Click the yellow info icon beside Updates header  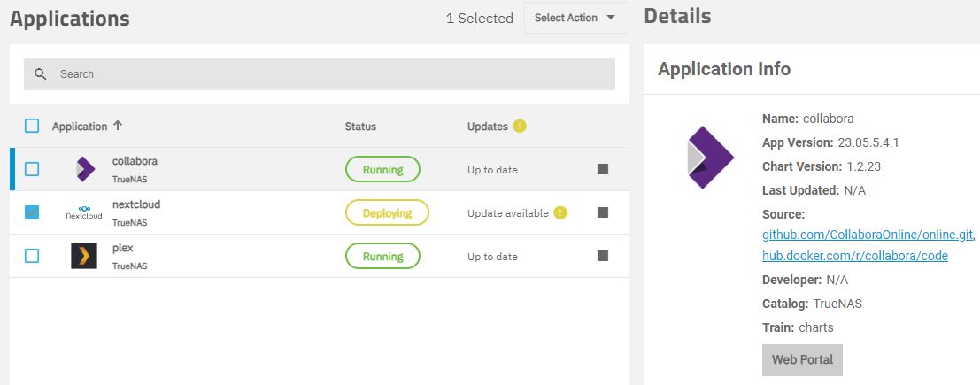[x=520, y=126]
